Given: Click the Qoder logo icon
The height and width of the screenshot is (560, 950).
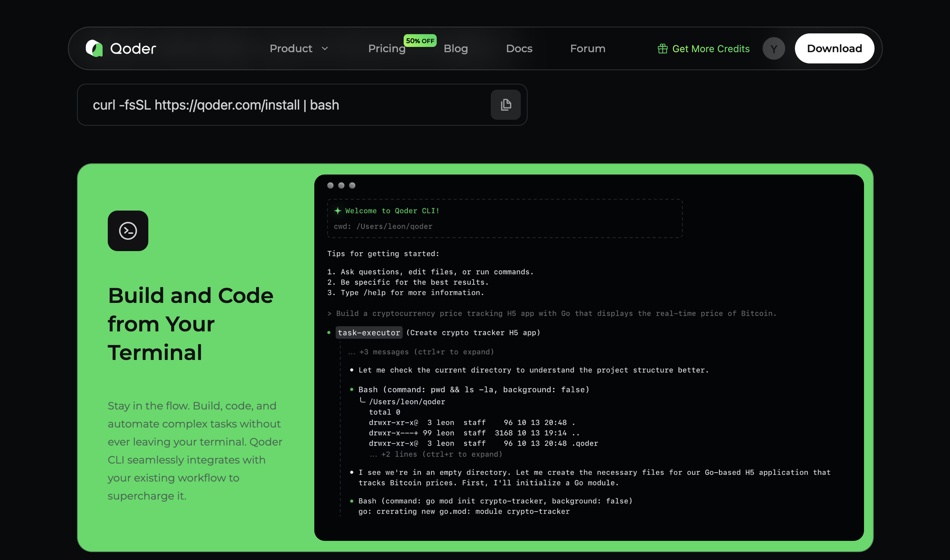Looking at the screenshot, I should point(94,48).
